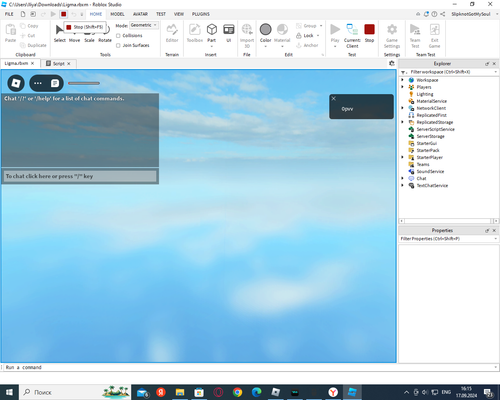Screen dimensions: 500x400
Task: Click the Select tool
Action: pos(60,33)
